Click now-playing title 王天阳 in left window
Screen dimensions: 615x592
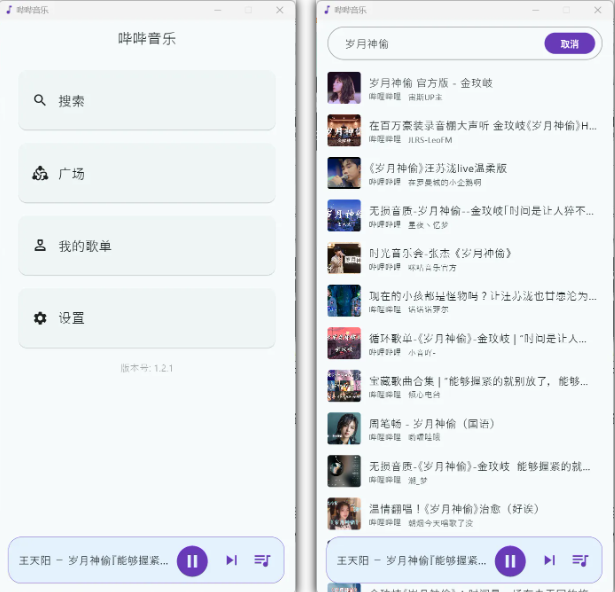click(94, 561)
